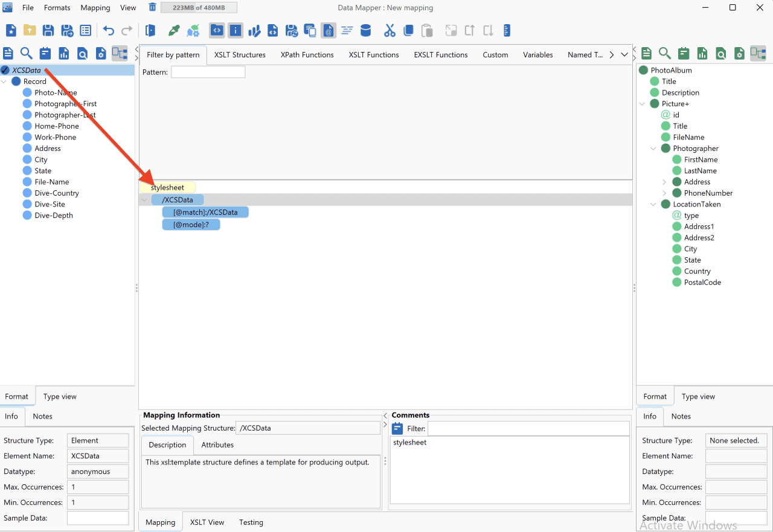Create a new mapping from the toolbar
The width and height of the screenshot is (773, 532).
(11, 30)
